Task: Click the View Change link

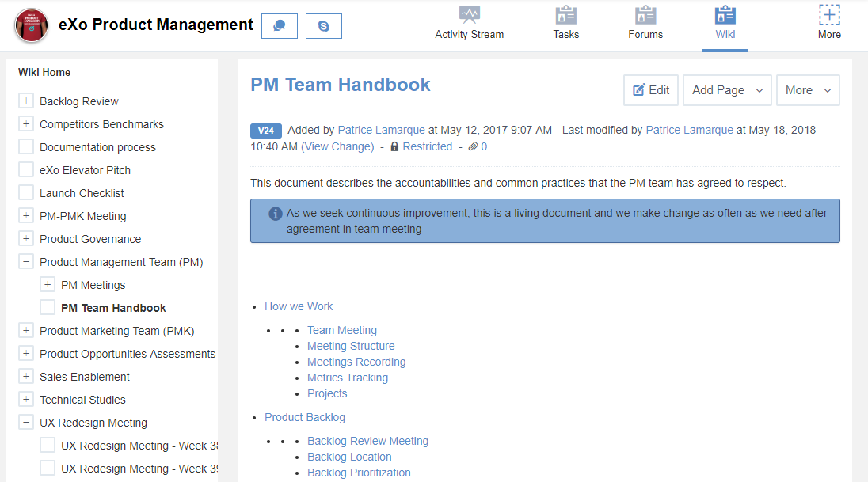Action: tap(337, 146)
